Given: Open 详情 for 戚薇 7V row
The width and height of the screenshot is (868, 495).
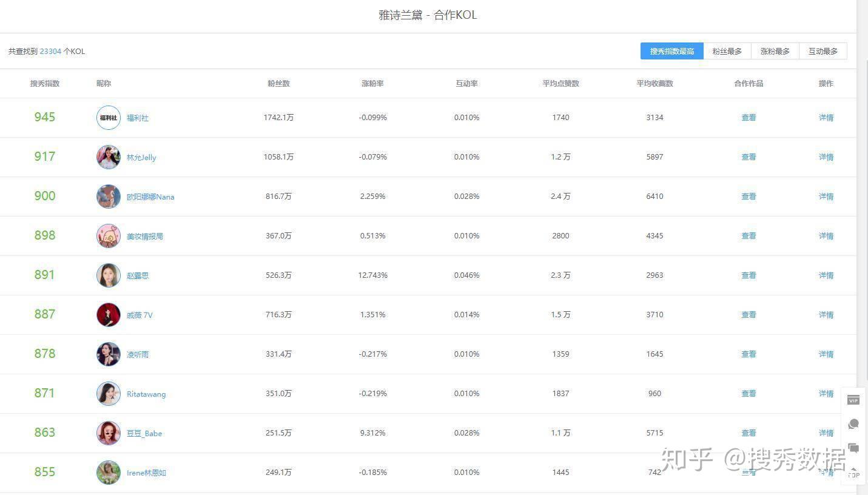Looking at the screenshot, I should [826, 315].
